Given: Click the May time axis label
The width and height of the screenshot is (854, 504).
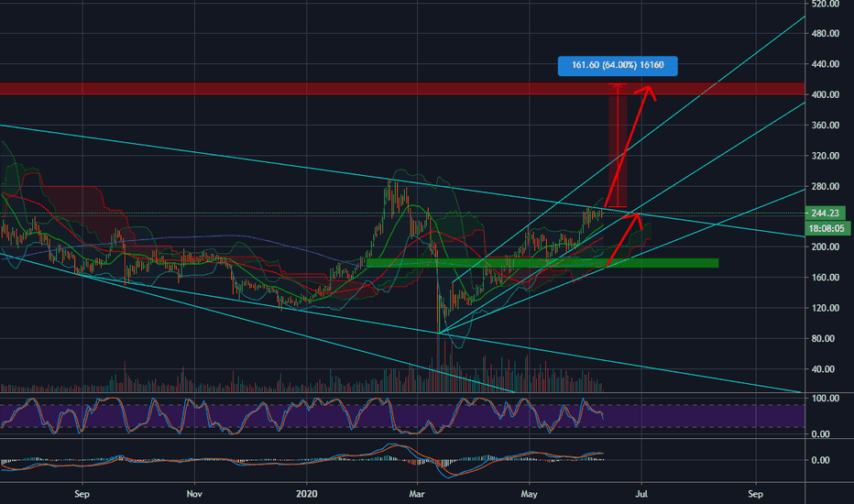Looking at the screenshot, I should pyautogui.click(x=529, y=494).
